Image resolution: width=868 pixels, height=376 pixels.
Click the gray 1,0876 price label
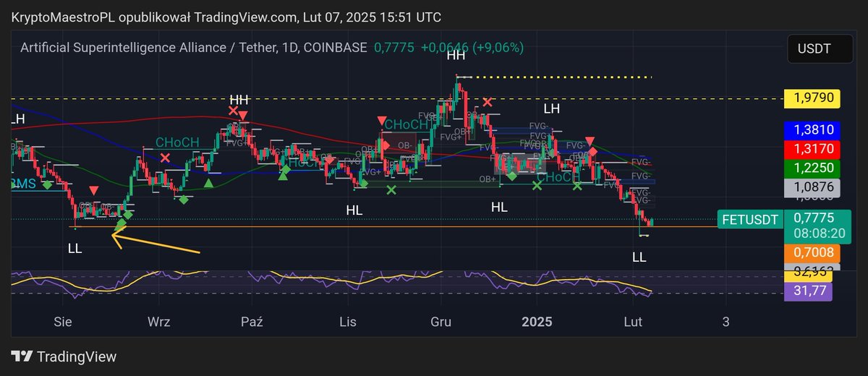tap(812, 187)
